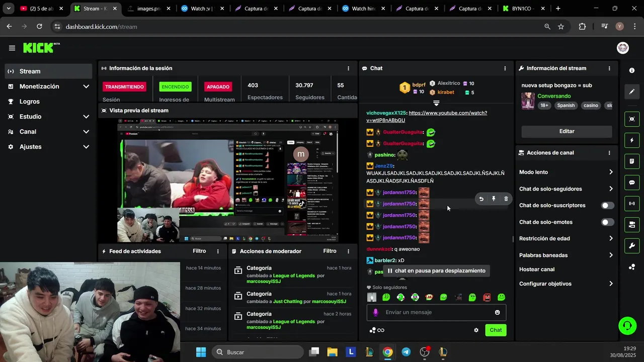Open Filtro in Feed de actividades
The image size is (644, 362).
(199, 251)
